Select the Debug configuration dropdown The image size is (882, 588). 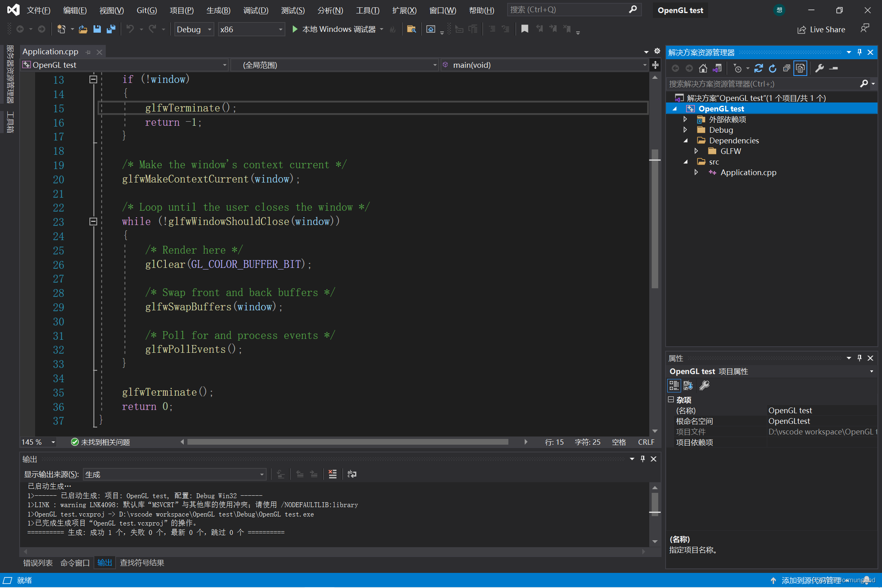[x=193, y=29]
